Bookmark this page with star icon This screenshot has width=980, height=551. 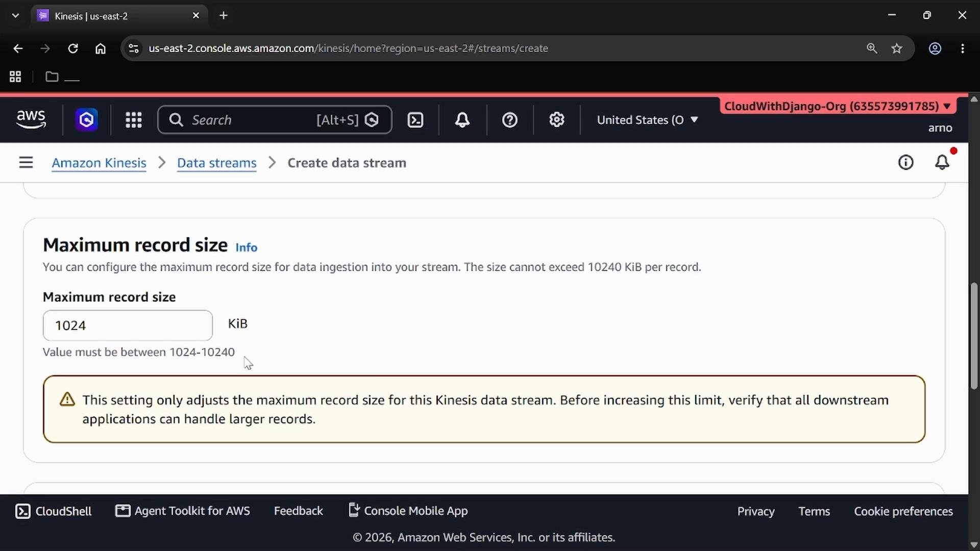click(x=897, y=48)
